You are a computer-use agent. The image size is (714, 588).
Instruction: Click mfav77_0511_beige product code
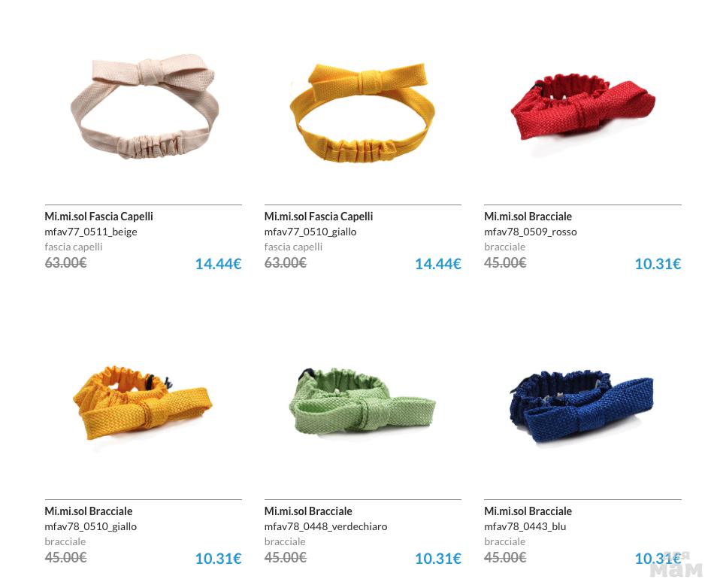(91, 232)
